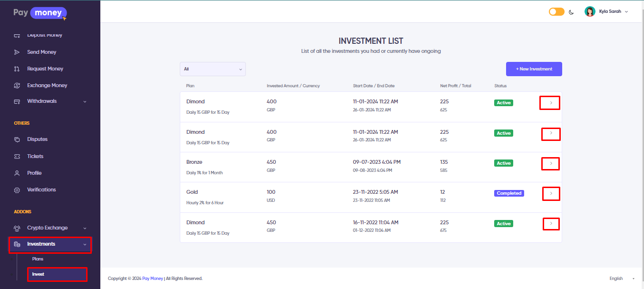This screenshot has width=644, height=289.
Task: Open the All filter dropdown
Action: tap(213, 69)
